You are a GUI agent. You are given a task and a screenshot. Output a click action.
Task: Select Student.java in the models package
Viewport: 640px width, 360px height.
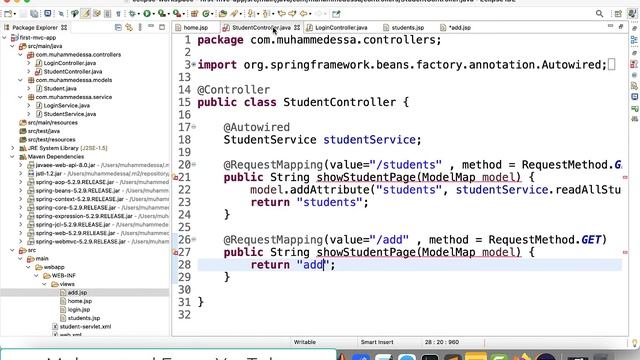pos(60,89)
